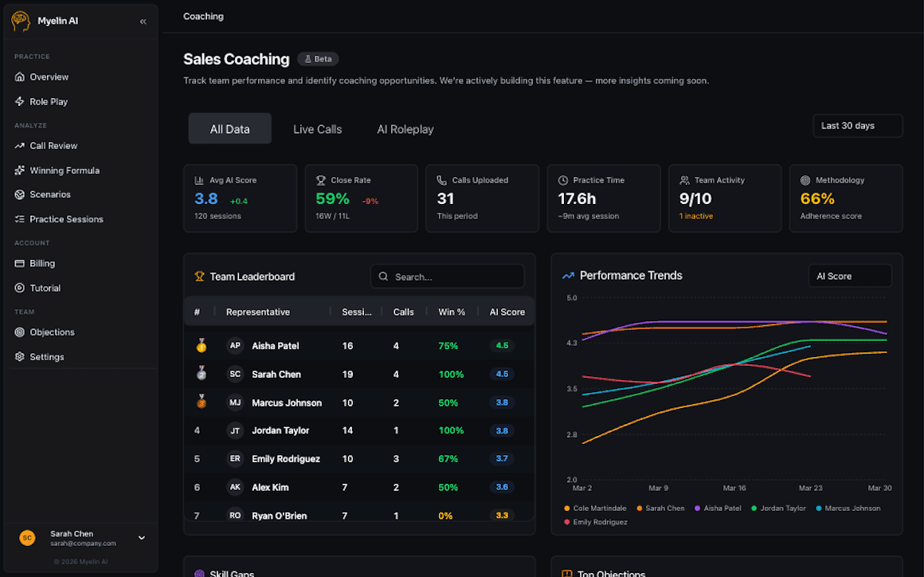Click the 1 inactive text on Team Activity
The image size is (924, 577).
(696, 216)
